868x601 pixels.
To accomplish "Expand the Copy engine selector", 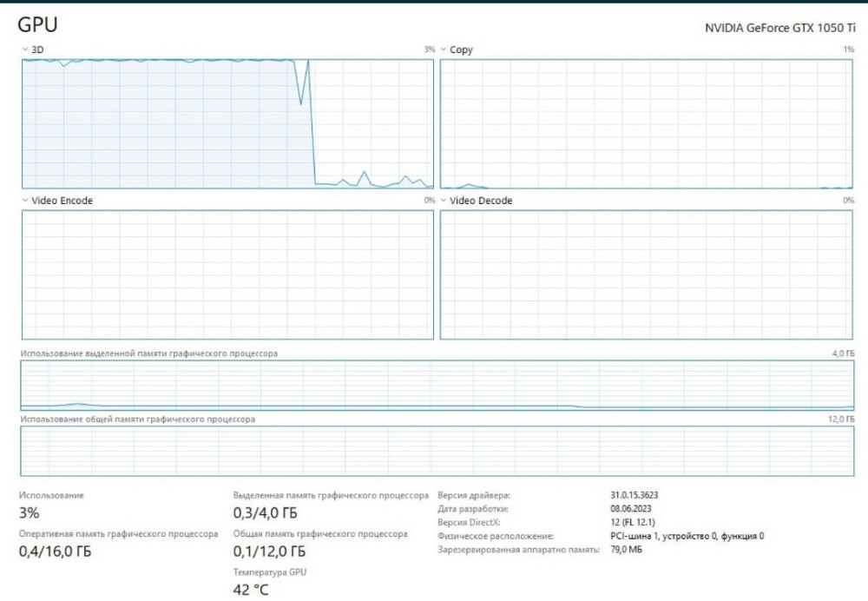I will point(443,50).
